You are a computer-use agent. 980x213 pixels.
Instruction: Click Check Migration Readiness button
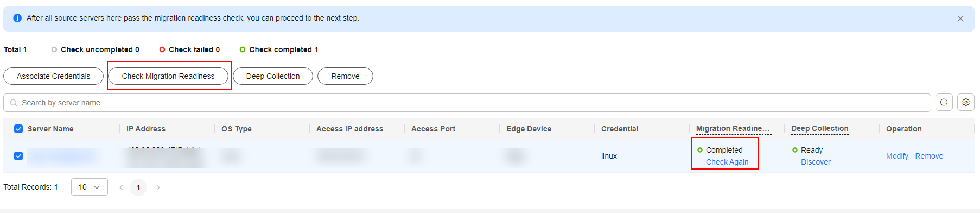168,76
